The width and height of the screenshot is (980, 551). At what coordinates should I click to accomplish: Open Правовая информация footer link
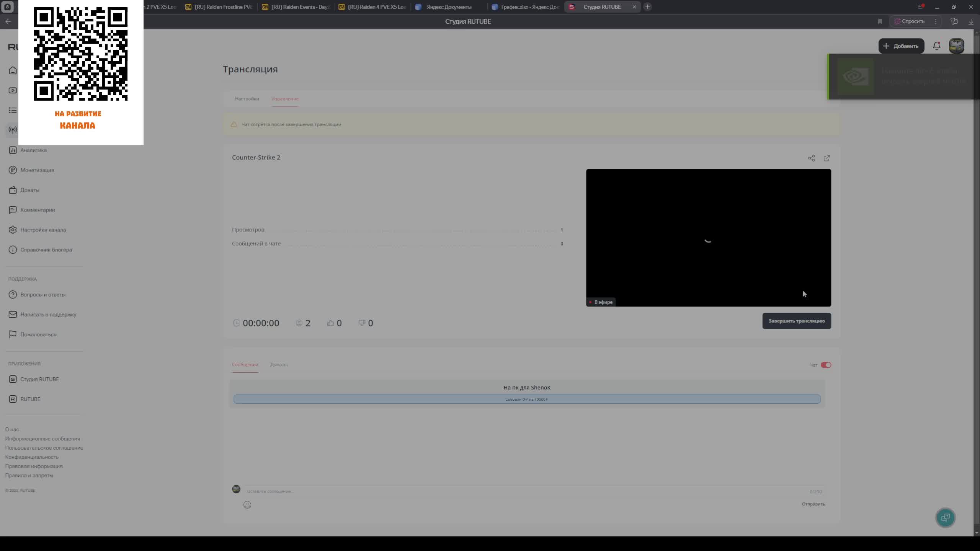point(34,466)
